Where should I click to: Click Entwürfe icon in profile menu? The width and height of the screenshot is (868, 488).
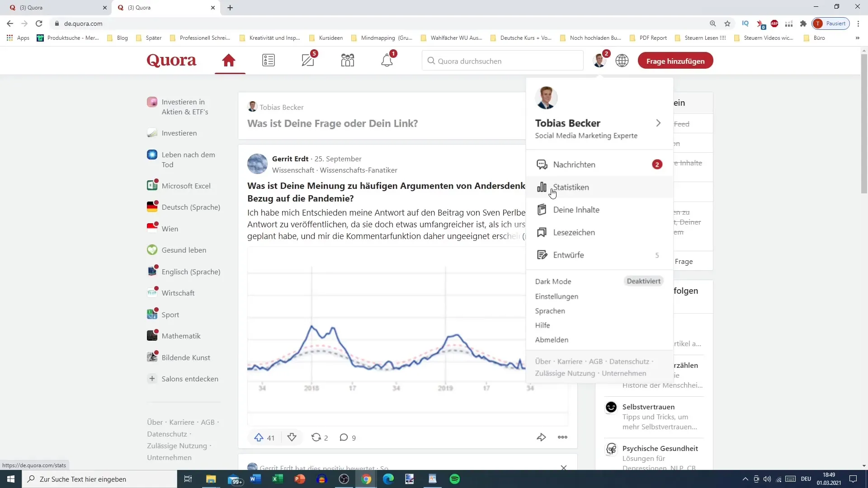pyautogui.click(x=542, y=255)
